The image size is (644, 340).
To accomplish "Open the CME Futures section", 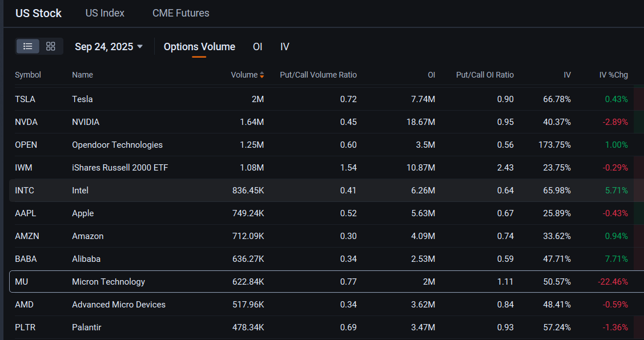I will click(180, 13).
